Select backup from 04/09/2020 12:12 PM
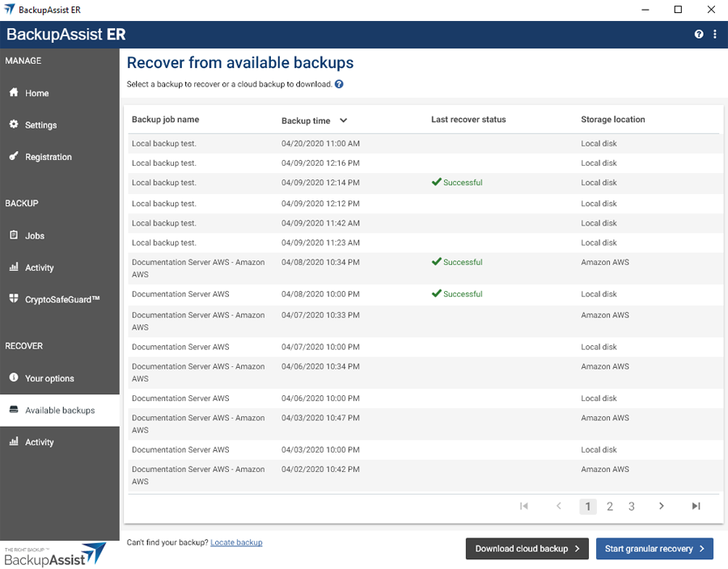The width and height of the screenshot is (728, 569). tap(425, 204)
